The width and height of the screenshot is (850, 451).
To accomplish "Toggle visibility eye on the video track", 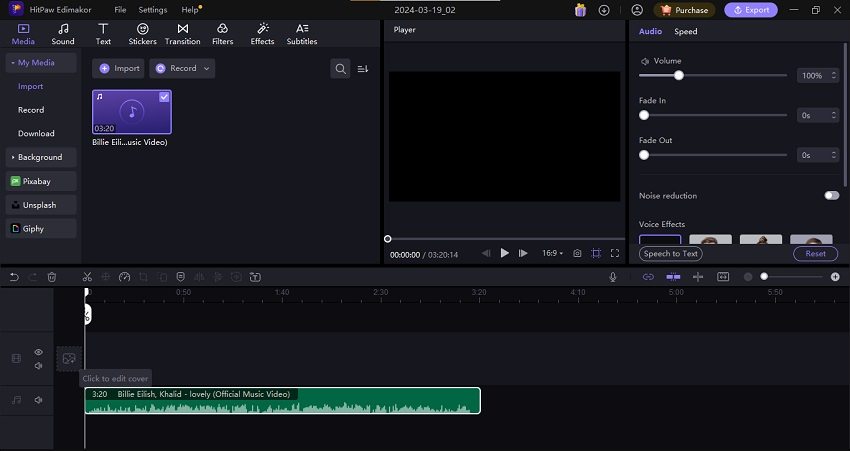I will [38, 352].
